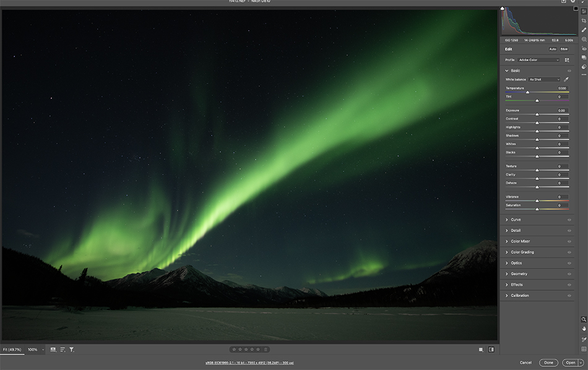The width and height of the screenshot is (588, 370).
Task: Click the Temperature value field
Action: click(x=562, y=88)
